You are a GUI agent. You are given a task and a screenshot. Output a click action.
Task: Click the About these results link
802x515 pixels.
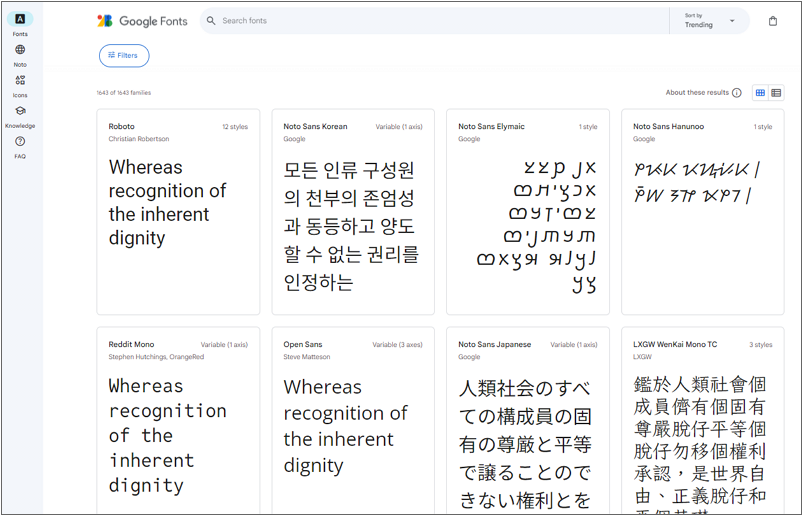(x=697, y=93)
